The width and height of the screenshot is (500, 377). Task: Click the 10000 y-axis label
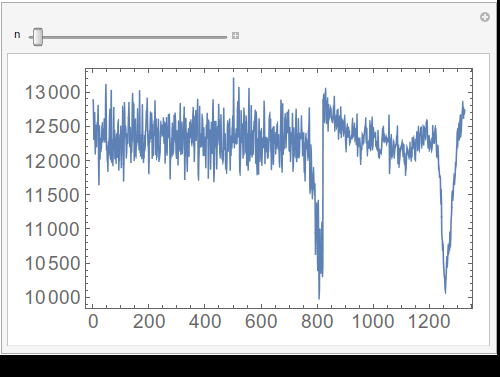pos(52,297)
